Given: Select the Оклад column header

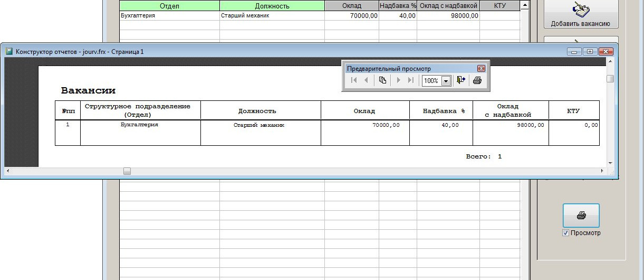Looking at the screenshot, I should (351, 6).
